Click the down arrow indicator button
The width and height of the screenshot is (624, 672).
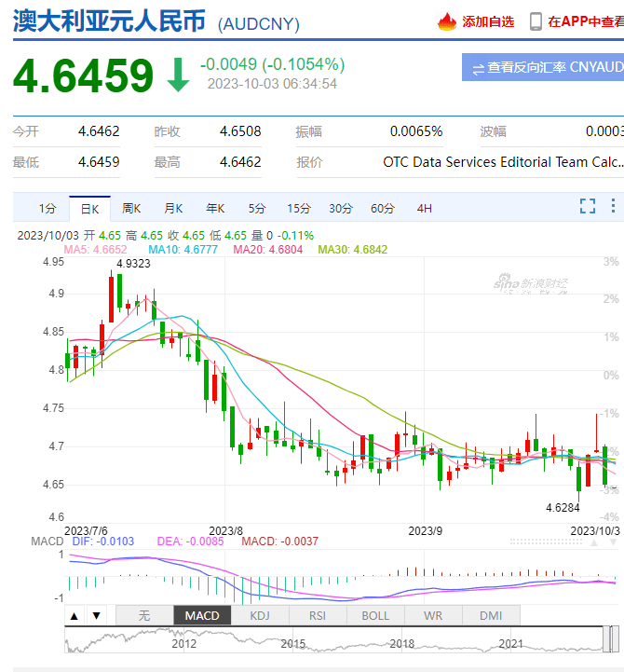click(x=95, y=615)
